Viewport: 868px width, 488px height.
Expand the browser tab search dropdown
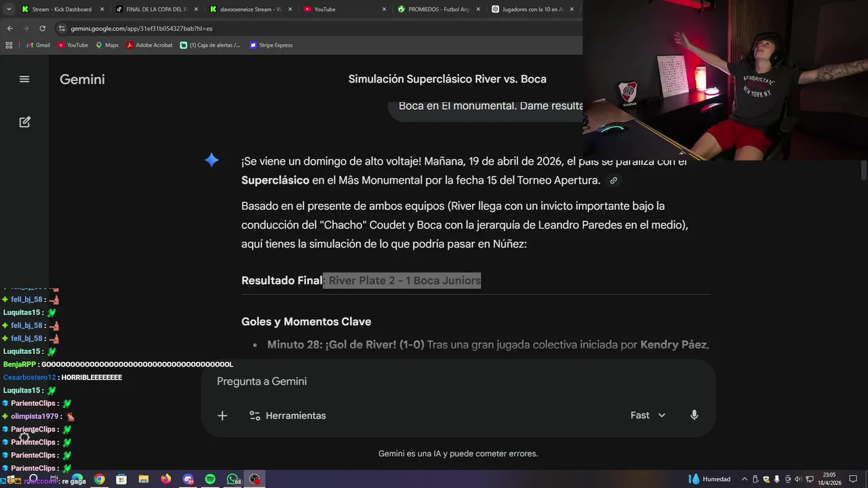[9, 9]
